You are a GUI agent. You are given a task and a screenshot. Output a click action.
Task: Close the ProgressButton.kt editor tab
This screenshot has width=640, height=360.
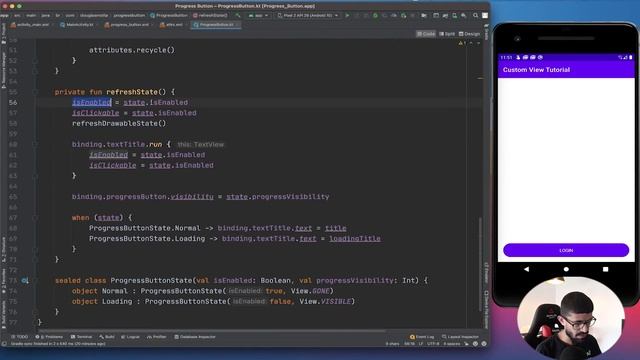pyautogui.click(x=238, y=25)
